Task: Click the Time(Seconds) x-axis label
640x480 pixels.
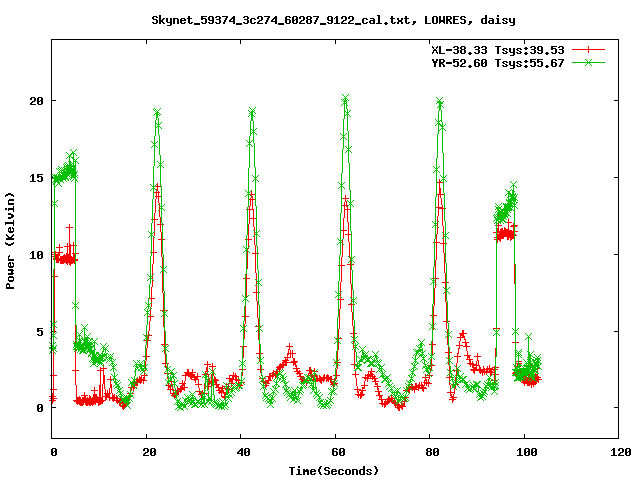Action: coord(334,471)
